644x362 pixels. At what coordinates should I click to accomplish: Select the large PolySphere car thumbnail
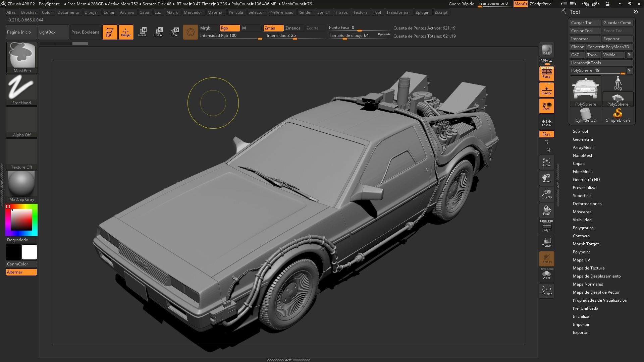586,91
